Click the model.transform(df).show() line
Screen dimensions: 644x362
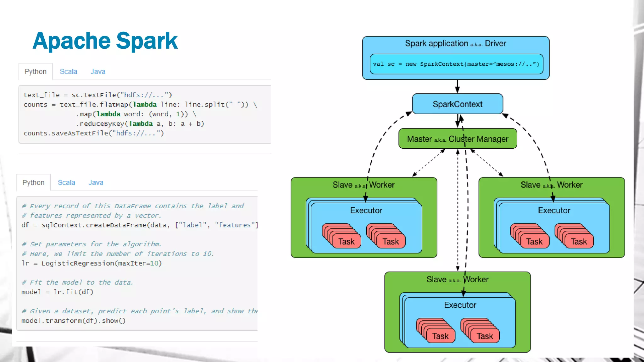coord(74,321)
